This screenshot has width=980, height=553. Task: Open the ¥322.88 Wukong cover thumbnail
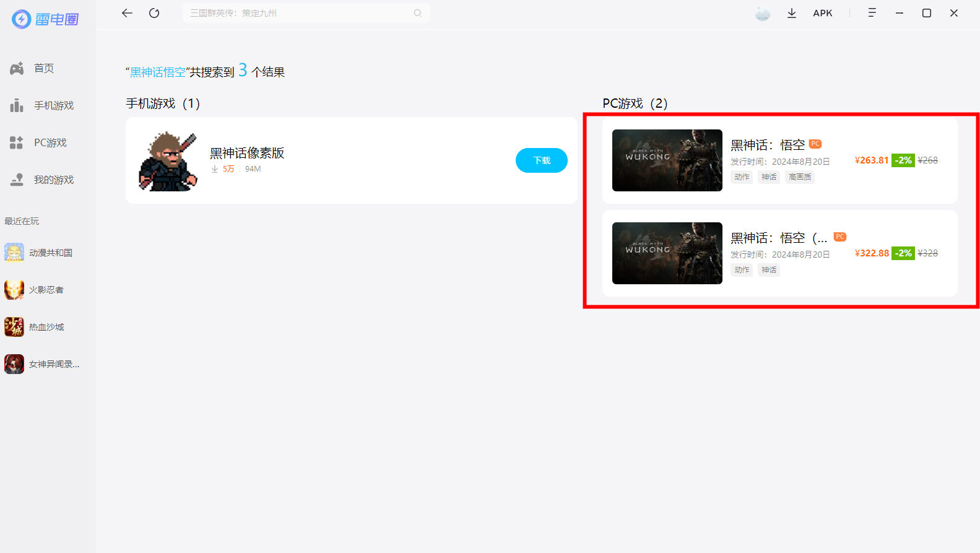(667, 253)
